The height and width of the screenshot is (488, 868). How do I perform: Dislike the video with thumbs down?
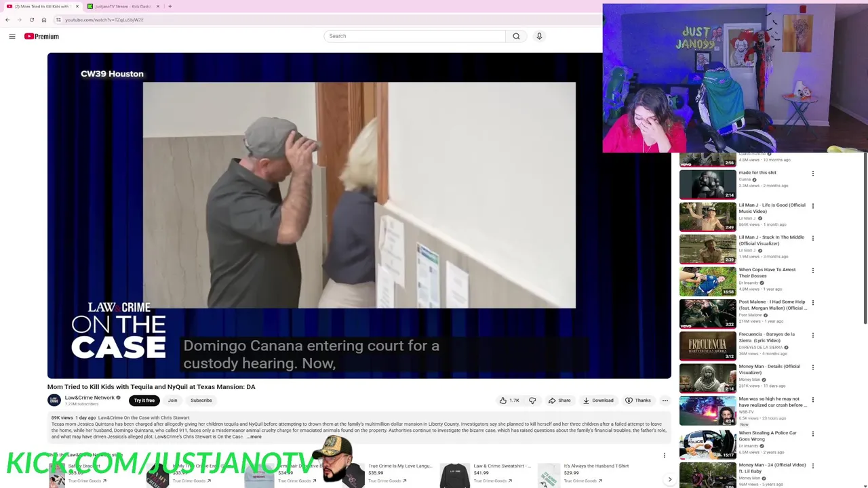[x=532, y=401]
